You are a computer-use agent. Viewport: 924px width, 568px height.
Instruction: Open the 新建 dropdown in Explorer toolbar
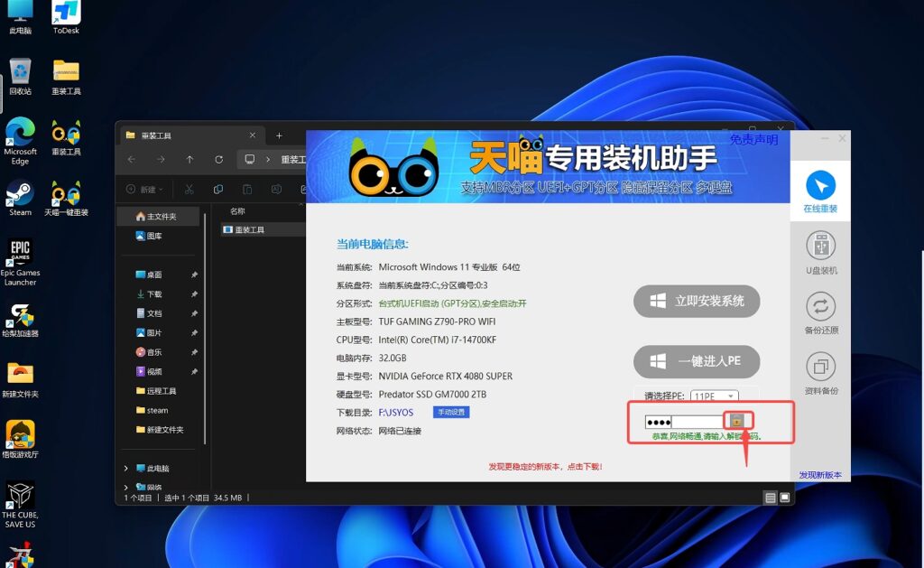pos(145,190)
